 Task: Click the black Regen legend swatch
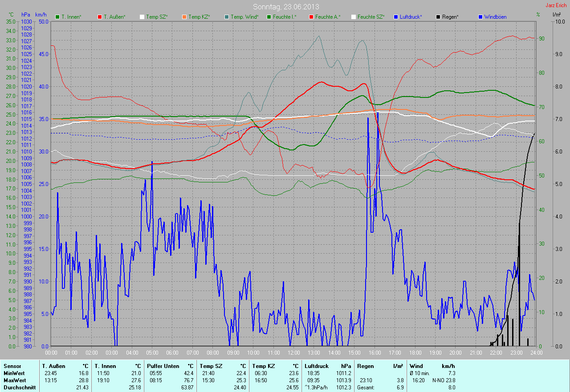pos(438,17)
